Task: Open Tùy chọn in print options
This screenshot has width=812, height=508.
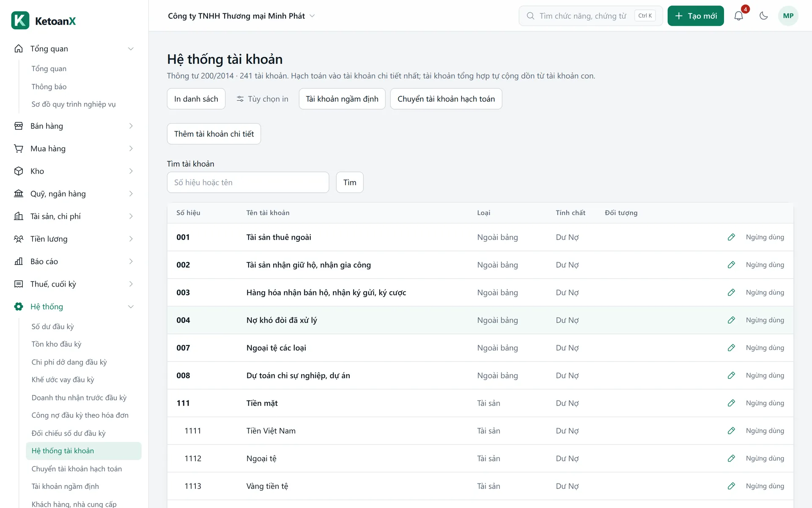Action: tap(262, 99)
